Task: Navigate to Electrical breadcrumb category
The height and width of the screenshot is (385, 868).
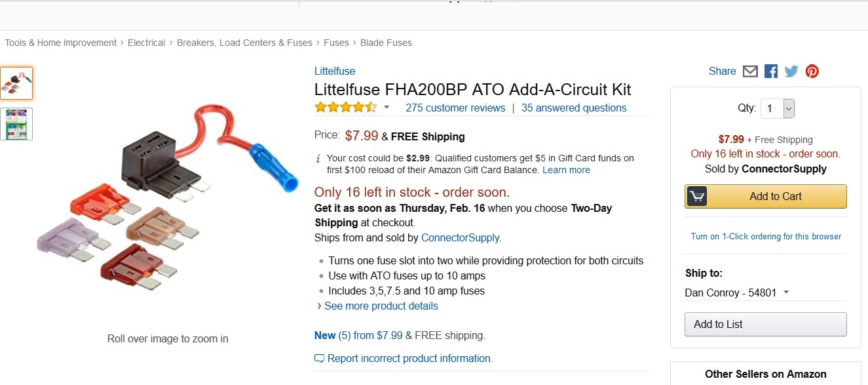Action: tap(146, 43)
